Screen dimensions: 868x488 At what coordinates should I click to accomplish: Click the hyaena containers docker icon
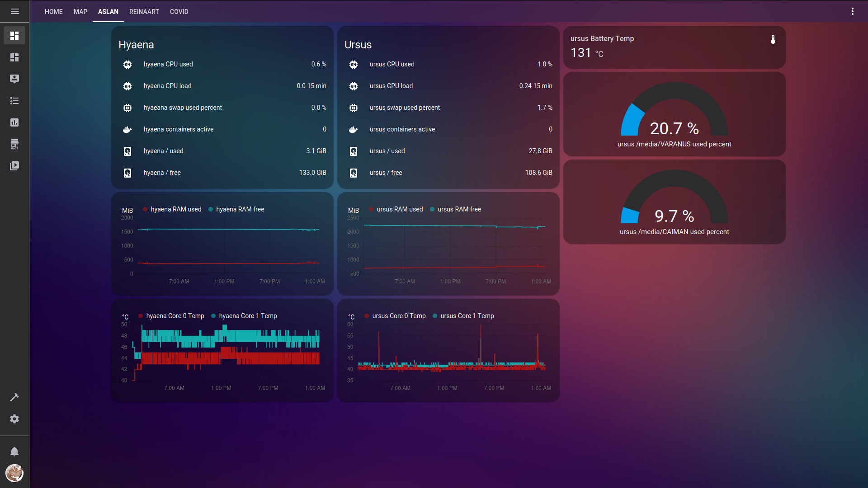click(127, 130)
